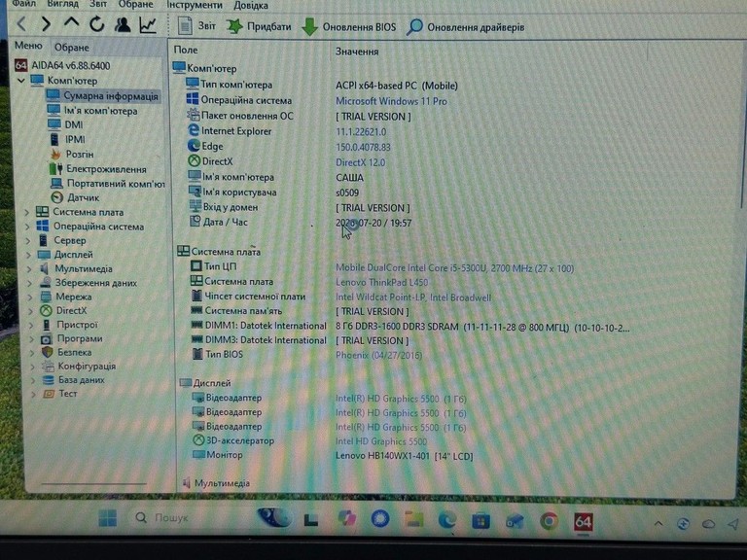Open the AIDA64 icon on the taskbar
The image size is (747, 560).
(584, 522)
